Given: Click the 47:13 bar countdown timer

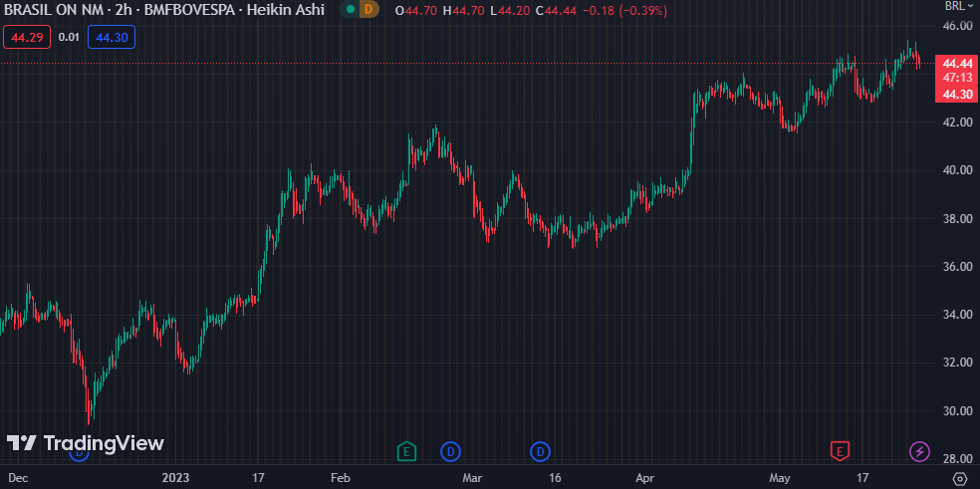Looking at the screenshot, I should [956, 78].
